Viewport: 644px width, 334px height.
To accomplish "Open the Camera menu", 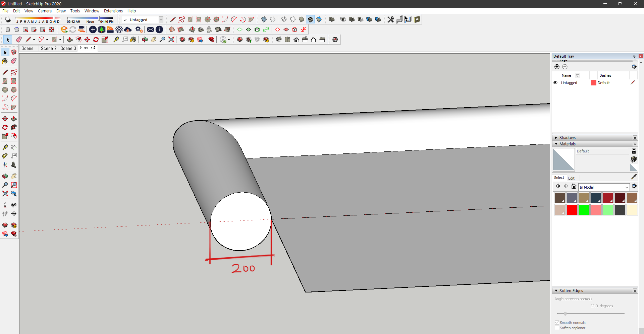I will [45, 11].
